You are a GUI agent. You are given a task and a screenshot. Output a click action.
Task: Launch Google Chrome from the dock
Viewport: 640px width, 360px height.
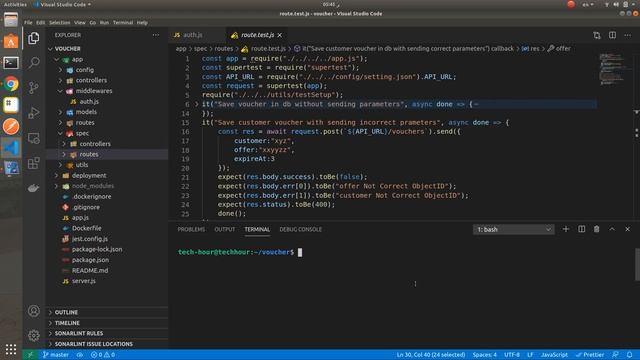11,84
